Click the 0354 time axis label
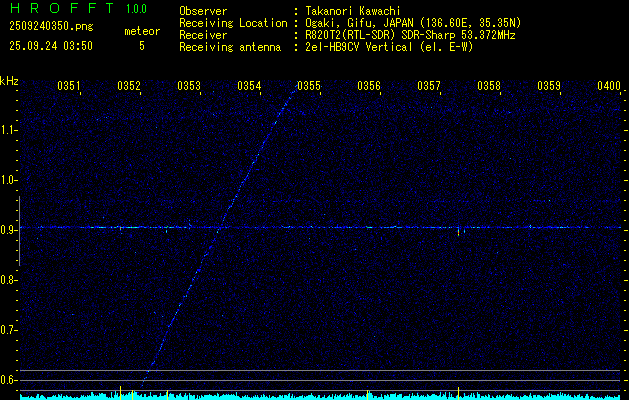Screen dimensions: 629x400 point(249,86)
